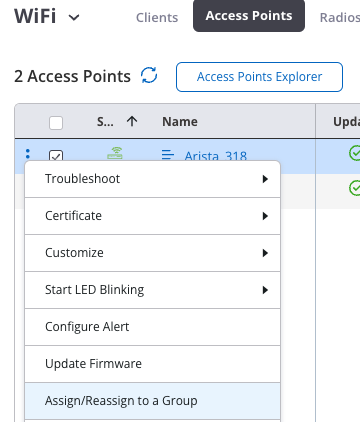Expand the Certificate submenu arrow

click(265, 216)
